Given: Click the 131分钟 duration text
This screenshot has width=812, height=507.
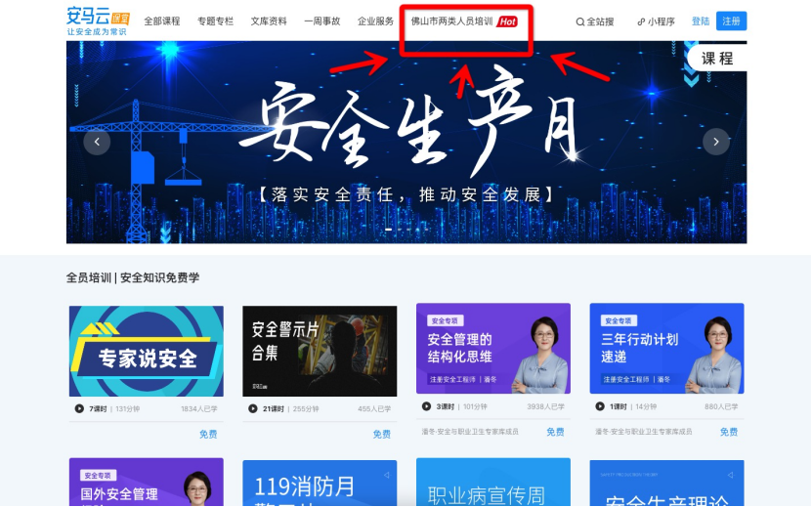Looking at the screenshot, I should point(128,409).
